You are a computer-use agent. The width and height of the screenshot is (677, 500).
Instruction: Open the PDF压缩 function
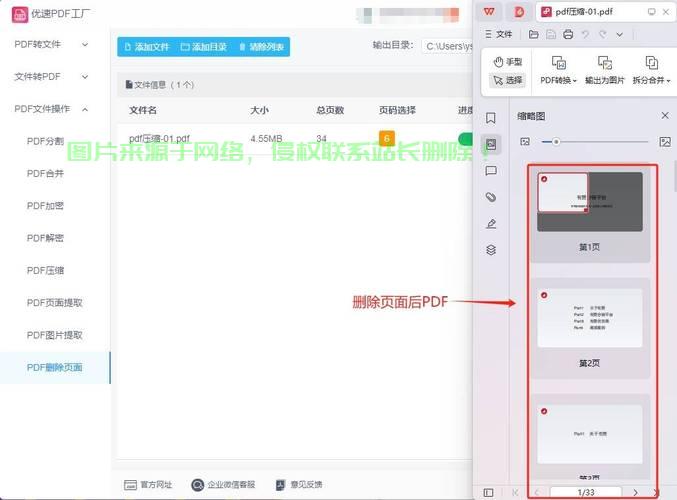[45, 270]
